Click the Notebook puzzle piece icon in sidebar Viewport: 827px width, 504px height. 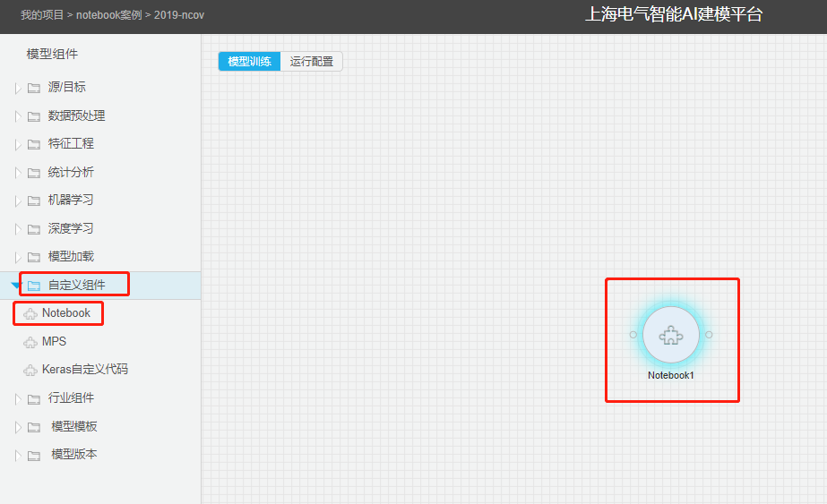30,314
